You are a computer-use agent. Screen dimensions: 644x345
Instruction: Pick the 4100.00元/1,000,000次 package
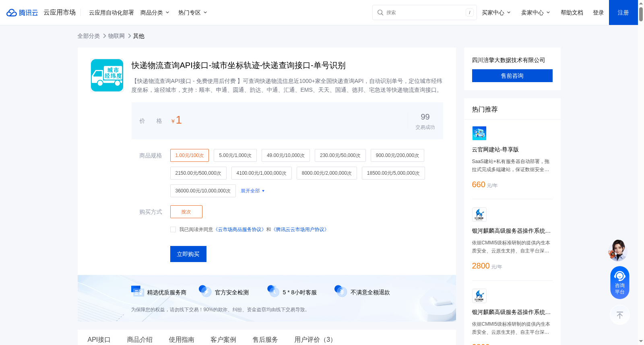click(x=262, y=173)
